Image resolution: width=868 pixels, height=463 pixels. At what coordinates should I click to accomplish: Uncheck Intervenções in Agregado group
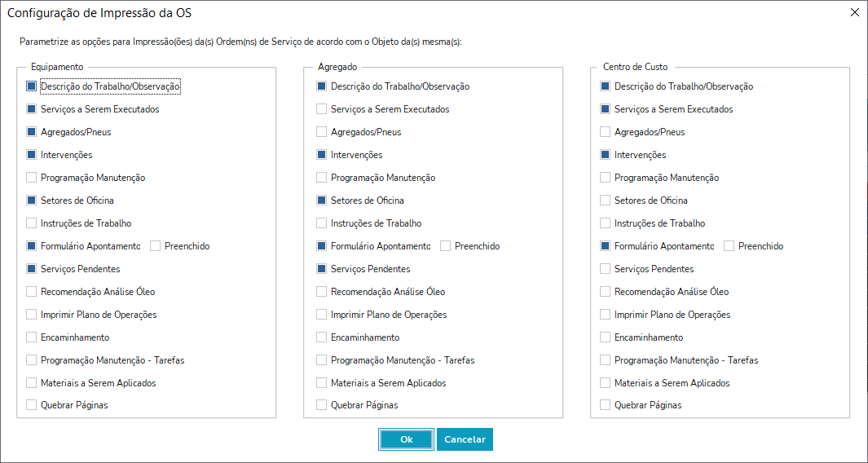tap(322, 155)
